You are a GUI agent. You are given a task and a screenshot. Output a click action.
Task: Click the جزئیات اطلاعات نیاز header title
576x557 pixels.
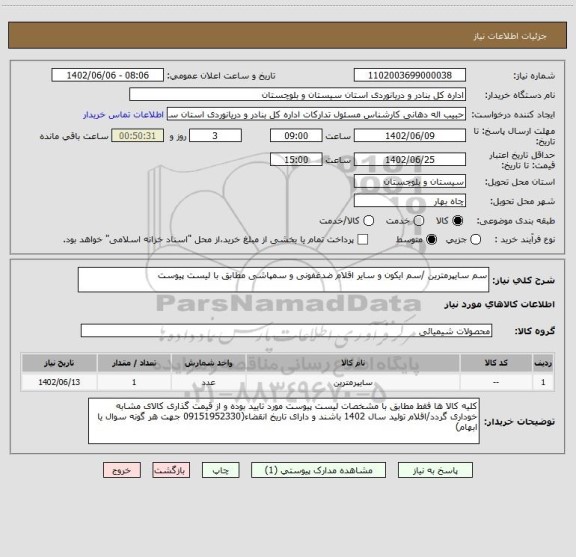510,36
